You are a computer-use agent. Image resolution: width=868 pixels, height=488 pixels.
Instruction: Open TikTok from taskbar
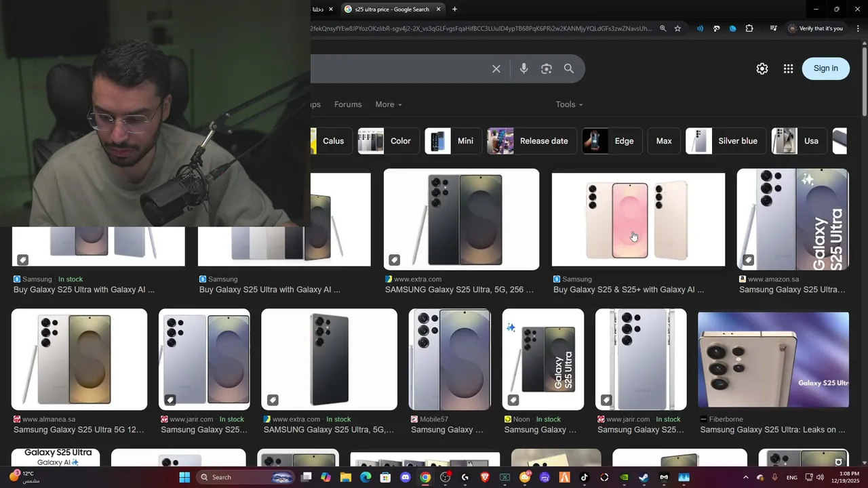point(585,477)
